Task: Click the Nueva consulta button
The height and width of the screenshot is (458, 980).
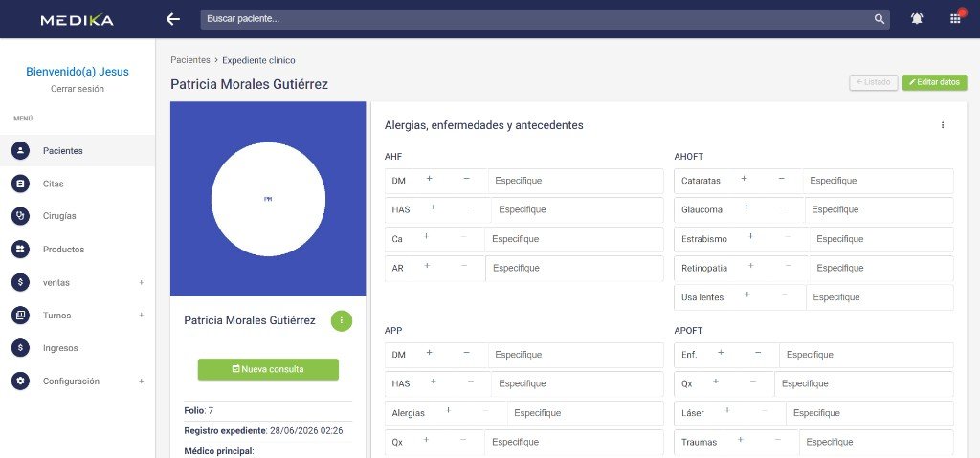Action: tap(268, 369)
